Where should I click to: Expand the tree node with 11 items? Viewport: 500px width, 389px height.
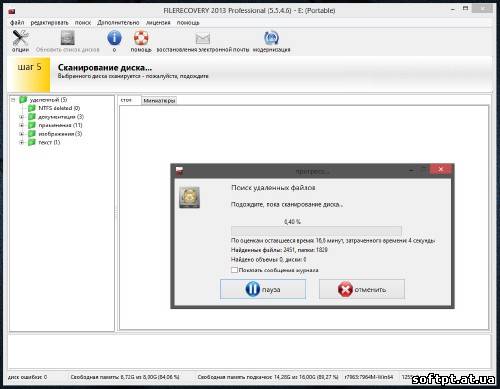[x=22, y=125]
